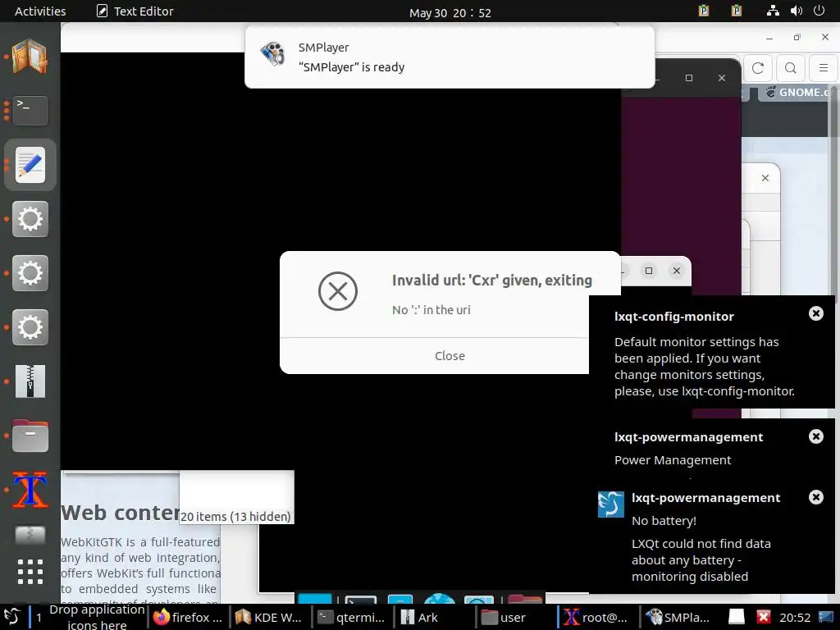Maximize the dark terminal window
Image resolution: width=840 pixels, height=630 pixels.
click(689, 78)
